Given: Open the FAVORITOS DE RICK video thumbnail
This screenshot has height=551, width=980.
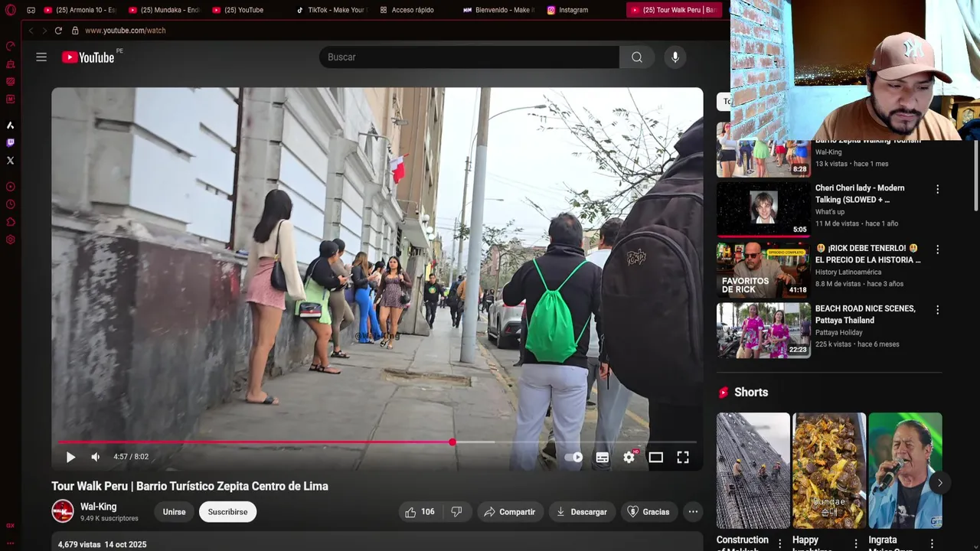Looking at the screenshot, I should point(763,269).
